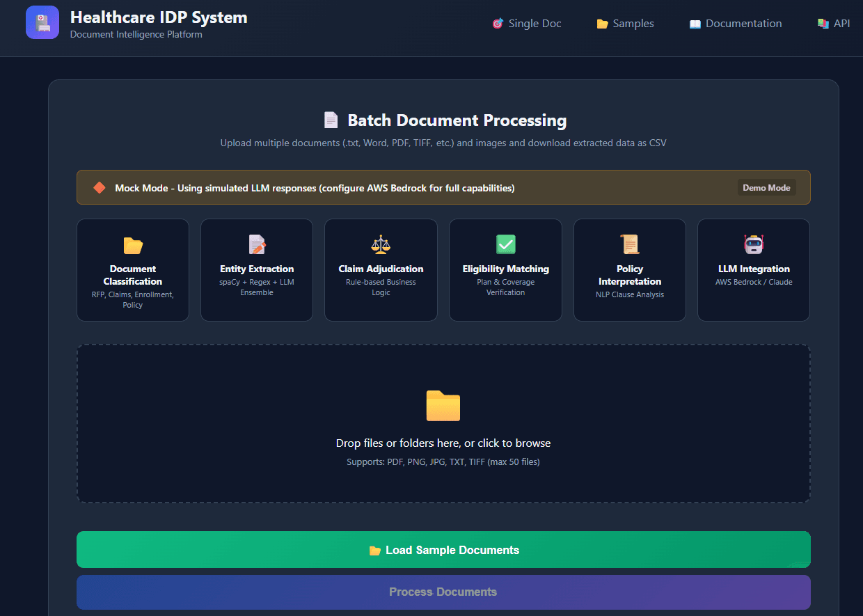This screenshot has height=616, width=863.
Task: Click the API plug icon
Action: pyautogui.click(x=822, y=23)
